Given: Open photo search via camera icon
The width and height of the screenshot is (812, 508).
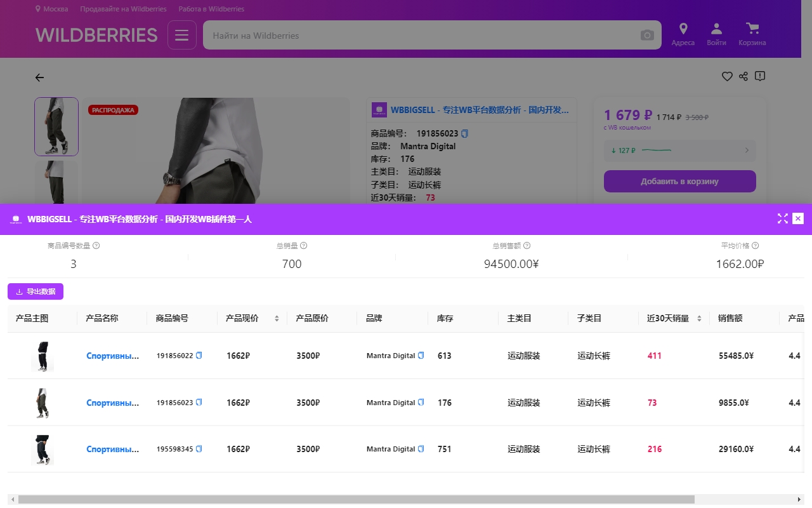Looking at the screenshot, I should [647, 35].
